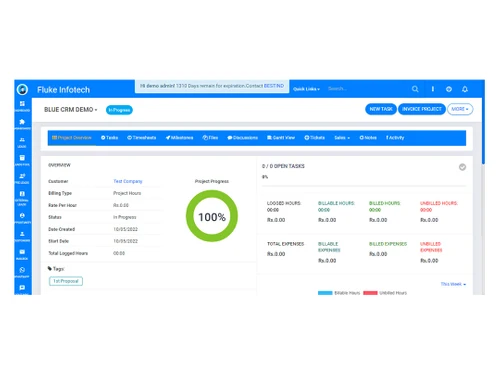
Task: Open Pre Leads sidebar item
Action: (22, 178)
